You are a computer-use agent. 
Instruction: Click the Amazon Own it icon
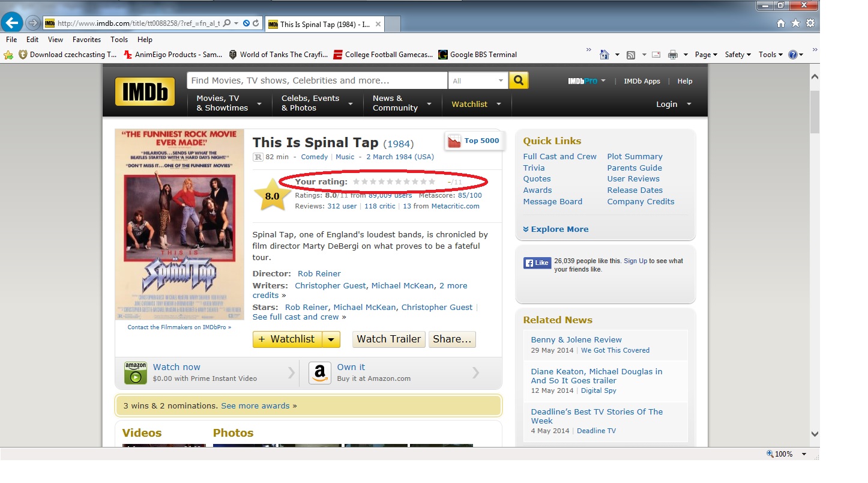(x=320, y=372)
